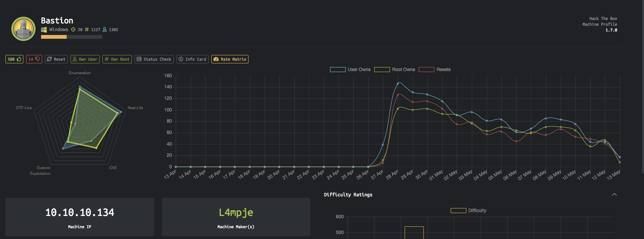Toggle Root Owns series in chart legend
Screen dimensions: 644x239
pos(395,70)
